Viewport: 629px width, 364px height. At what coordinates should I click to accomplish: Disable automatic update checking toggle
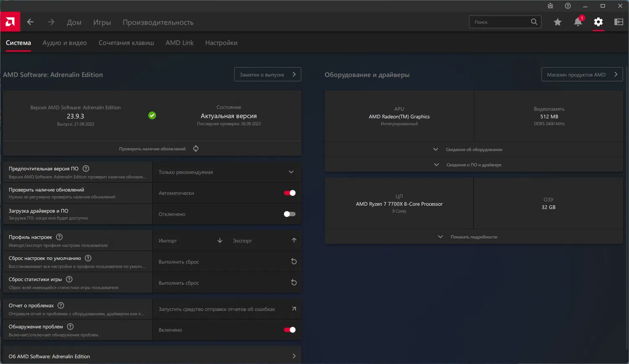[x=289, y=193]
